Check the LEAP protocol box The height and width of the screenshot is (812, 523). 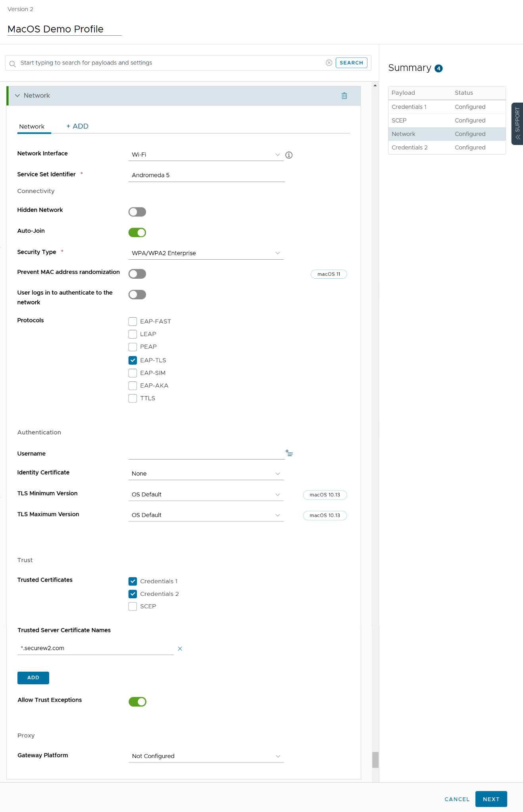(x=133, y=334)
